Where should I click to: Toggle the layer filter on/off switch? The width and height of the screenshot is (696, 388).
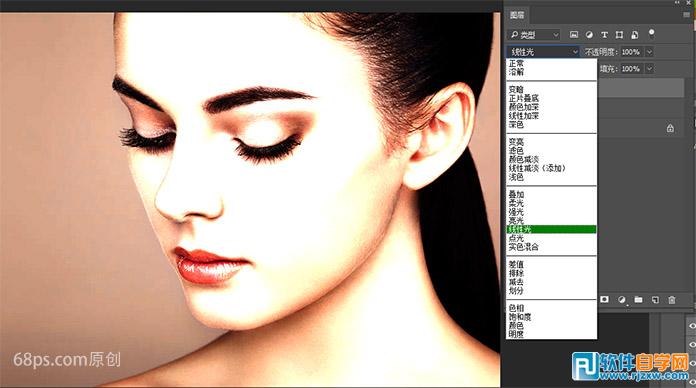coord(651,33)
